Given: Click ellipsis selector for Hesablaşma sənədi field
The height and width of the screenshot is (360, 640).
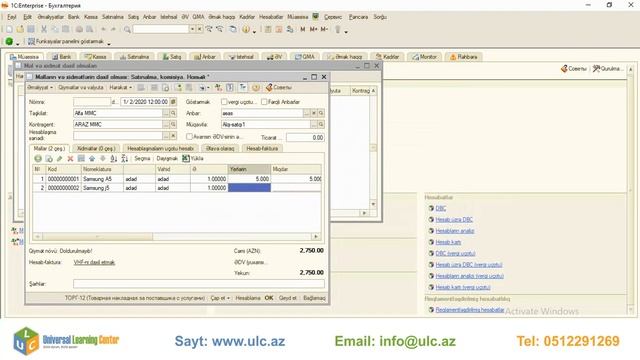Looking at the screenshot, I should [166, 136].
